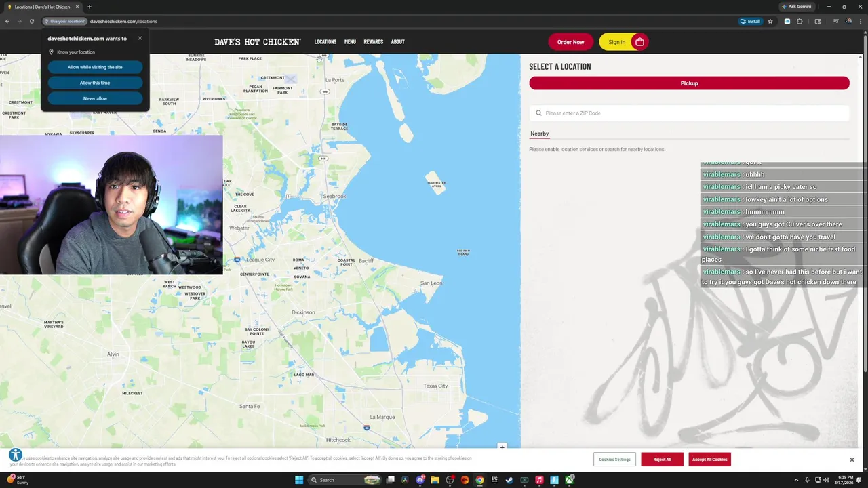Open the Rewards navigation link
The height and width of the screenshot is (488, 868).
[373, 42]
